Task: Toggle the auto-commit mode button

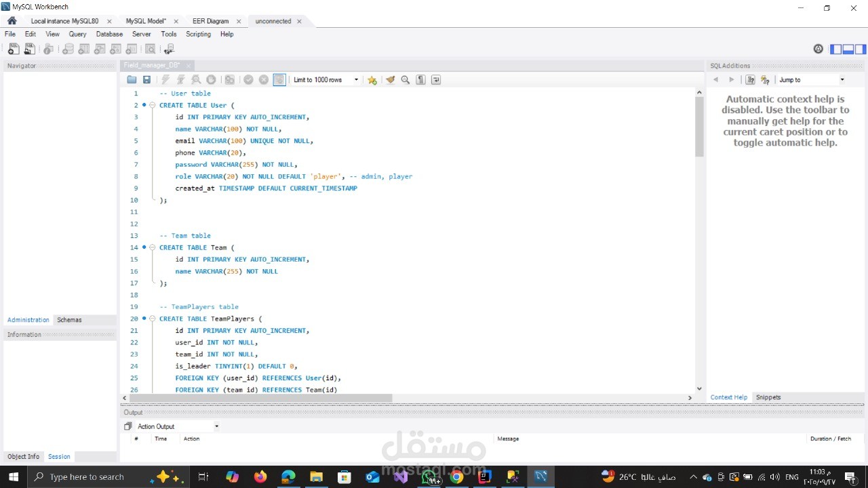Action: [x=279, y=80]
